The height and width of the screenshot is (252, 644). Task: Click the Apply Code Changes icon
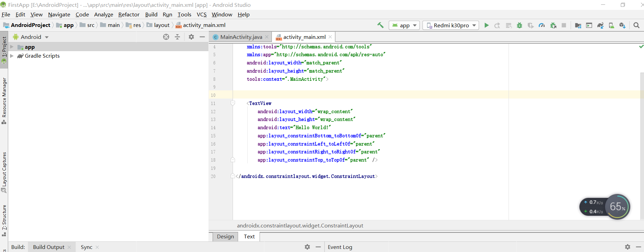tap(509, 25)
